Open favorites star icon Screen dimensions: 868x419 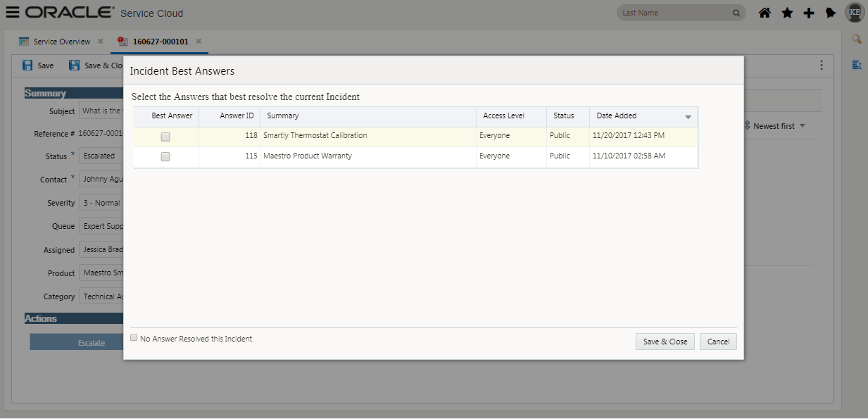(x=787, y=13)
